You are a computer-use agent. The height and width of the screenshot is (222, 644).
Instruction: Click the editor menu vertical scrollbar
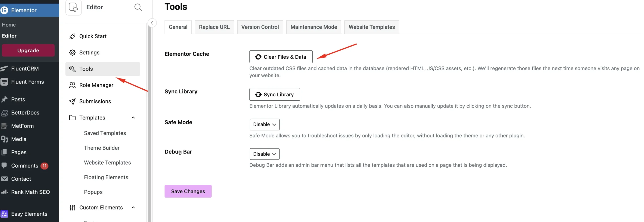[x=149, y=126]
